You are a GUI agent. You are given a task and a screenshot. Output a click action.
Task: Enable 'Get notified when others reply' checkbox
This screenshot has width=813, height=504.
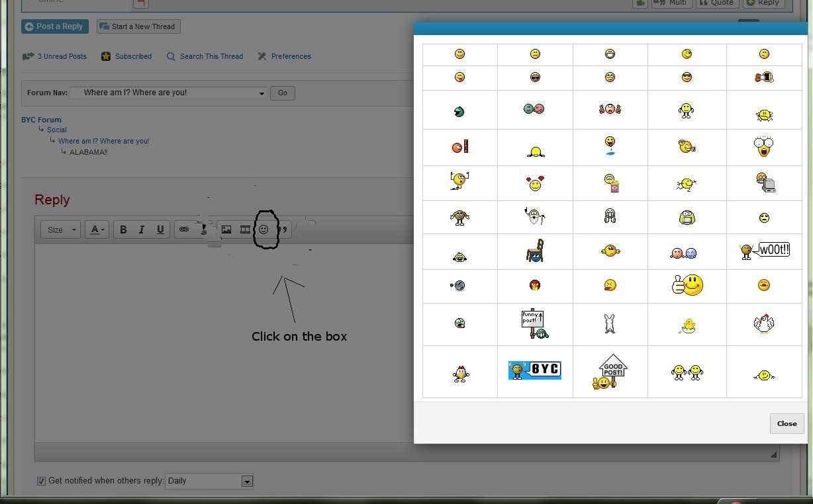click(41, 481)
